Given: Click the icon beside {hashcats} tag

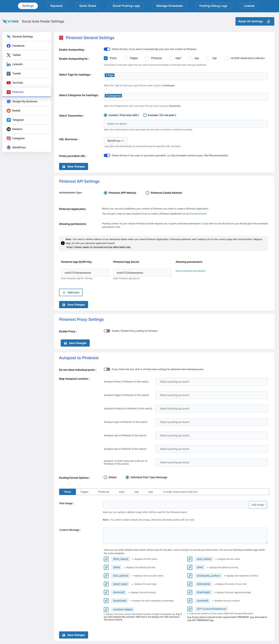Looking at the screenshot, I should [106, 600].
